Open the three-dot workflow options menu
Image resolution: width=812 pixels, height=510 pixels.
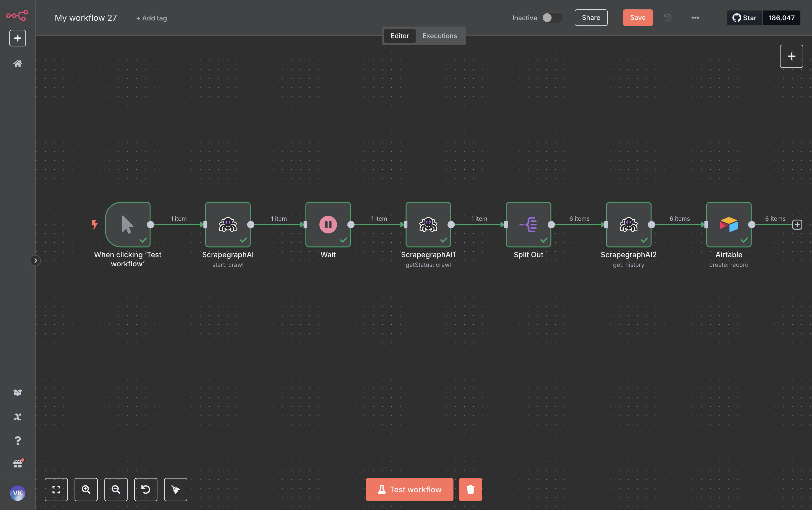(x=695, y=17)
